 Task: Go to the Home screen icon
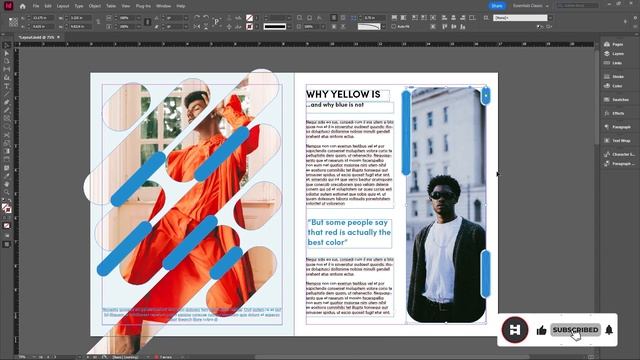tap(22, 6)
